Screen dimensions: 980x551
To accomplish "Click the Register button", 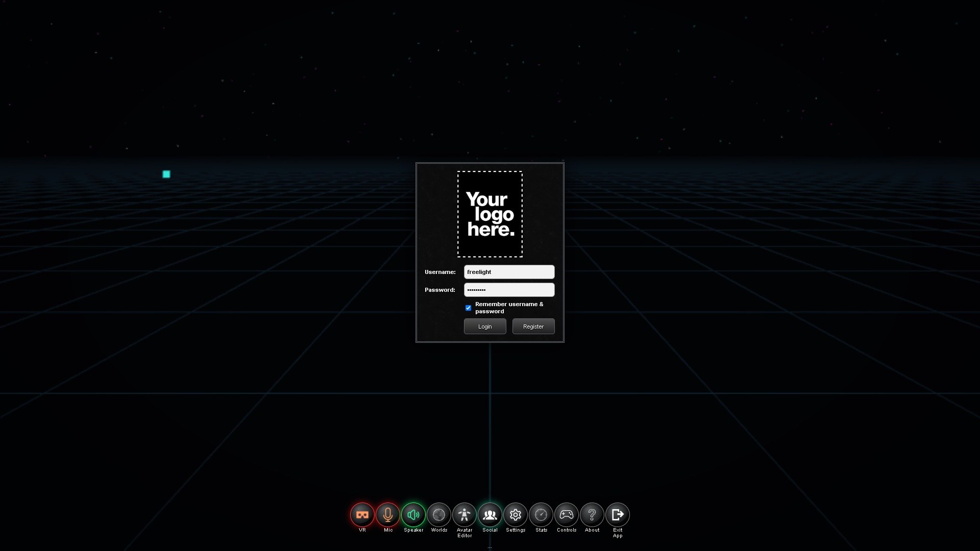I will click(533, 327).
